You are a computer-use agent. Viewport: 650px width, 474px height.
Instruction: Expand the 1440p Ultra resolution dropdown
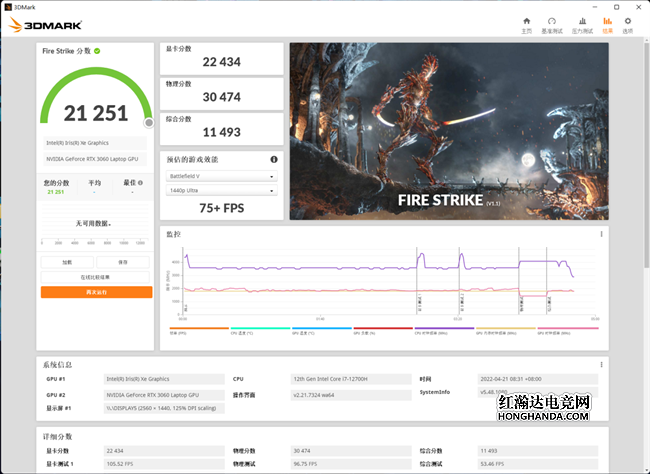click(x=221, y=190)
